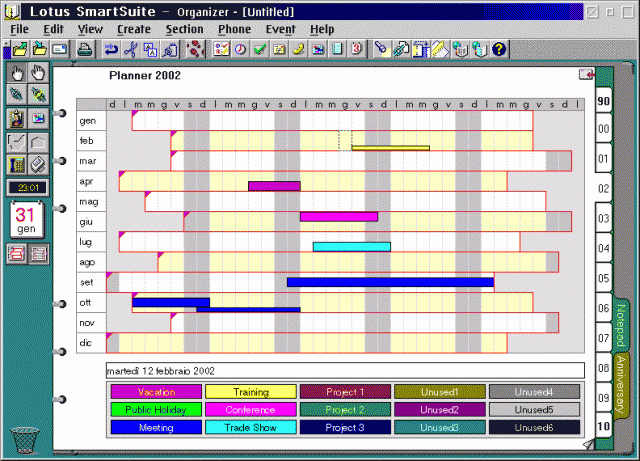Pick the Unused6 dark legend color
Image resolution: width=640 pixels, height=461 pixels.
click(534, 428)
